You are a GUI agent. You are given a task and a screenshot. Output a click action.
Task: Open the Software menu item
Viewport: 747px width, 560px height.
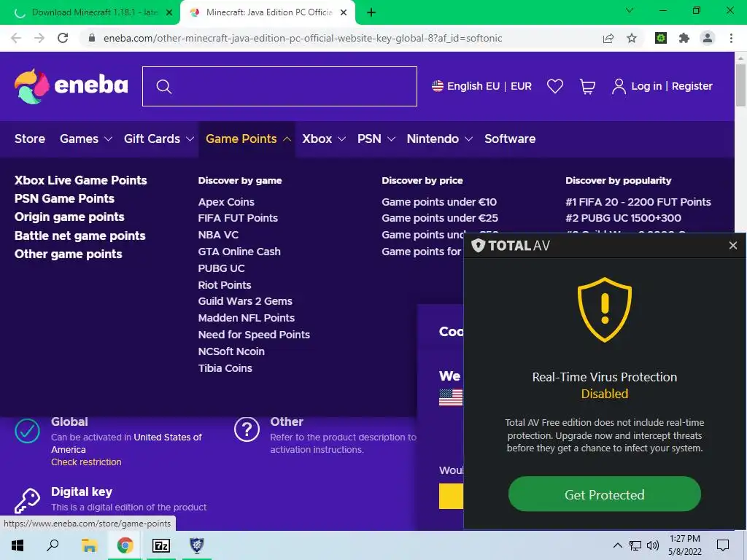tap(510, 139)
